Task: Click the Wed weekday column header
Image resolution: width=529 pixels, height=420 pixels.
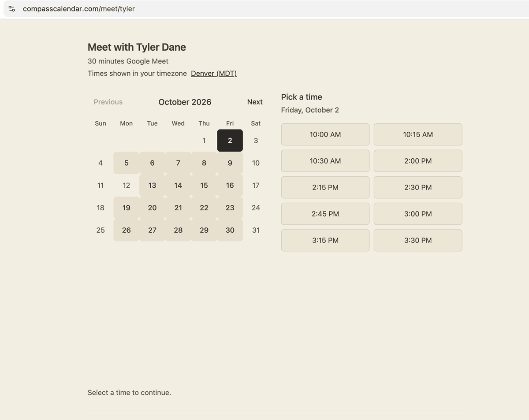Action: pyautogui.click(x=178, y=123)
